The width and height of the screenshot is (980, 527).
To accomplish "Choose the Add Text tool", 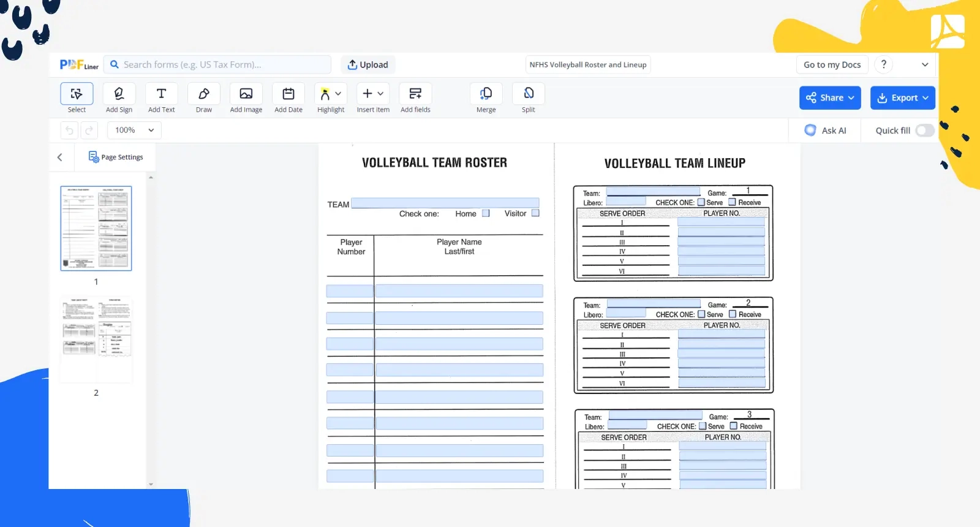I will [161, 94].
